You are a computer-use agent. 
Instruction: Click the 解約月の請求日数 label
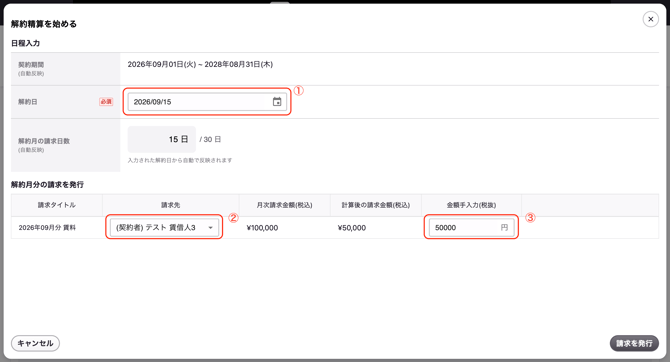(44, 141)
